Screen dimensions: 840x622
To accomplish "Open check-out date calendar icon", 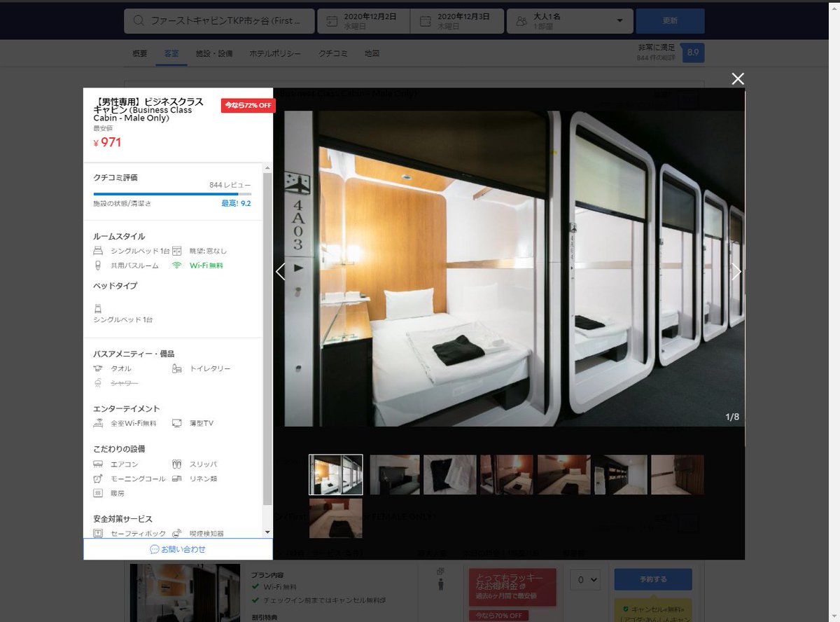I will coord(424,21).
